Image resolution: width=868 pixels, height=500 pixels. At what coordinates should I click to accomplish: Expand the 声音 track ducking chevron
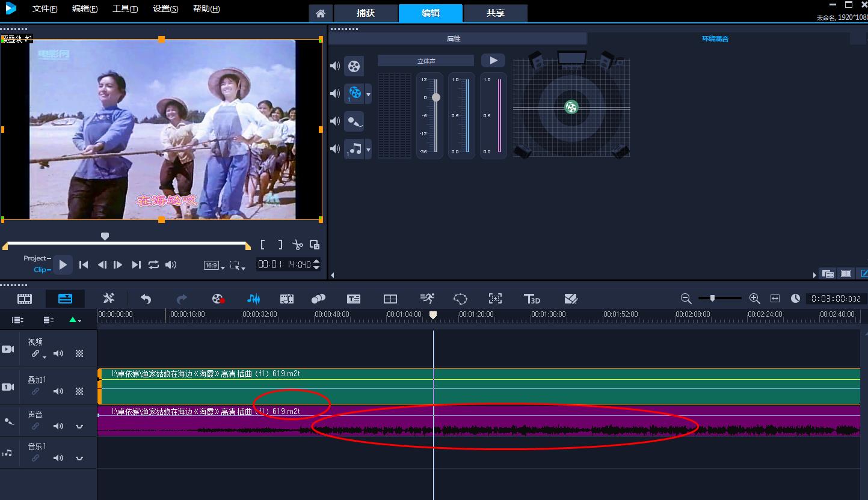tap(79, 426)
